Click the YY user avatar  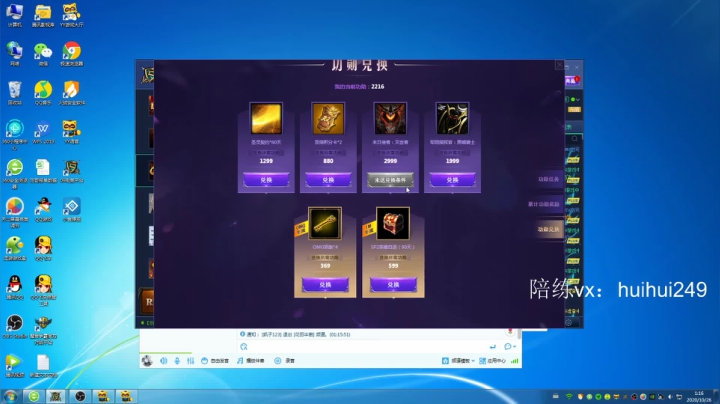147,361
